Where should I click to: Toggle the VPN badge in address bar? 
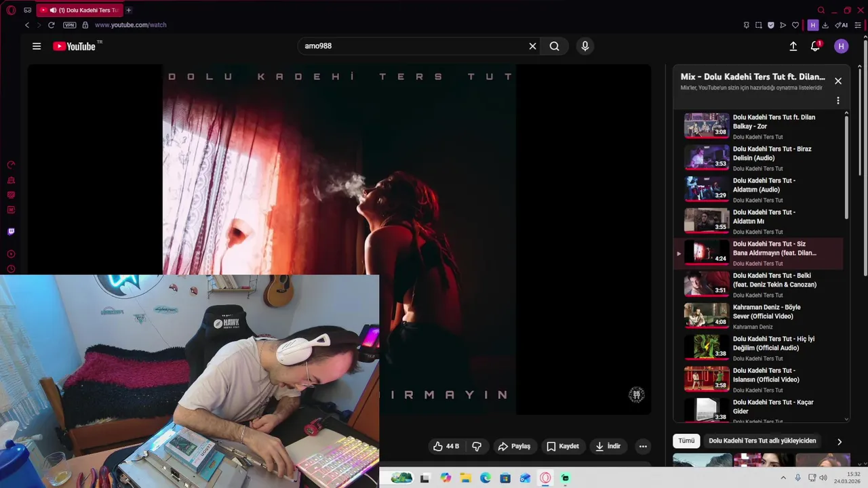69,25
